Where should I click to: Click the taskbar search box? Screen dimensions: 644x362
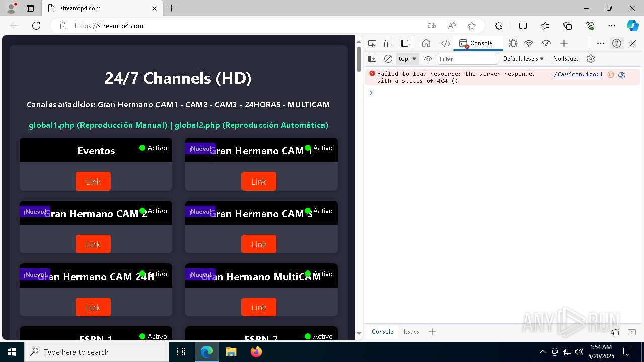coord(97,352)
